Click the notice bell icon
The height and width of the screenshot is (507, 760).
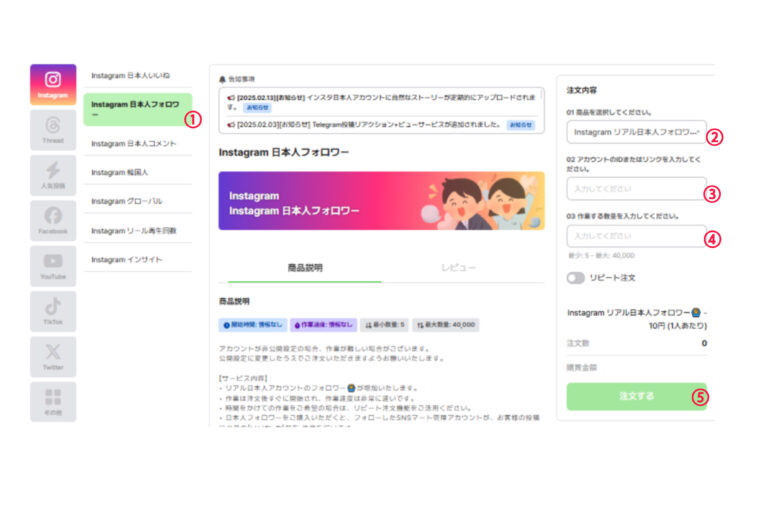pos(222,79)
